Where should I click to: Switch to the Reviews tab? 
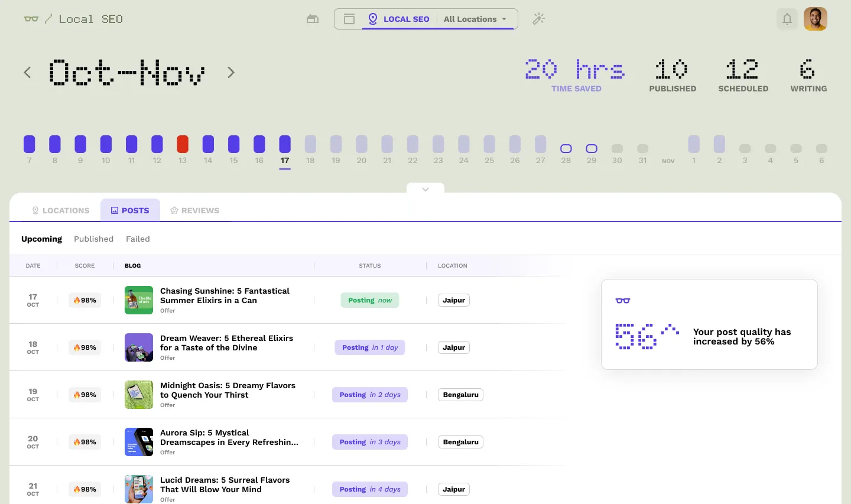[194, 210]
